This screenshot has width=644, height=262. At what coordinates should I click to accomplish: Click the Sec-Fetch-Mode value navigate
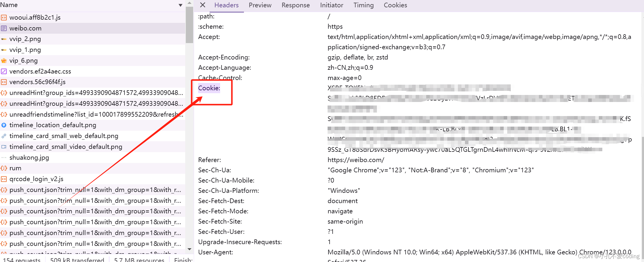[340, 211]
